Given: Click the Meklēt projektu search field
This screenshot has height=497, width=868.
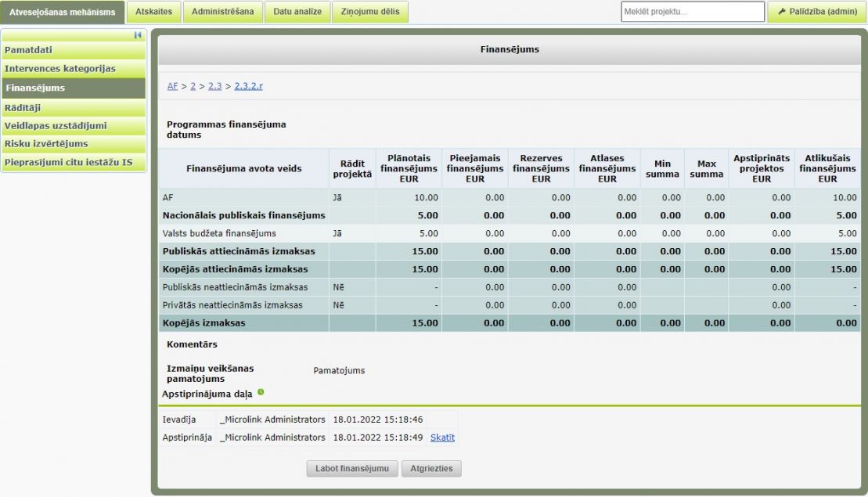Looking at the screenshot, I should [x=692, y=12].
